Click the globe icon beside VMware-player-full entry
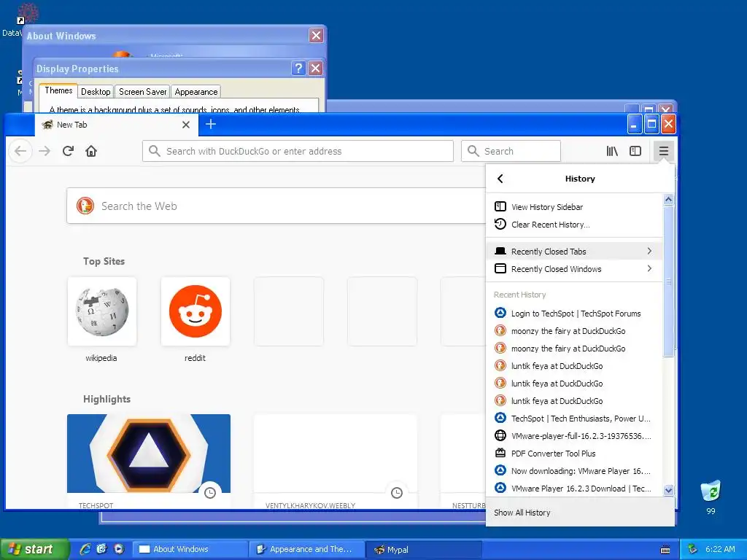Viewport: 747px width, 560px height. pos(500,435)
